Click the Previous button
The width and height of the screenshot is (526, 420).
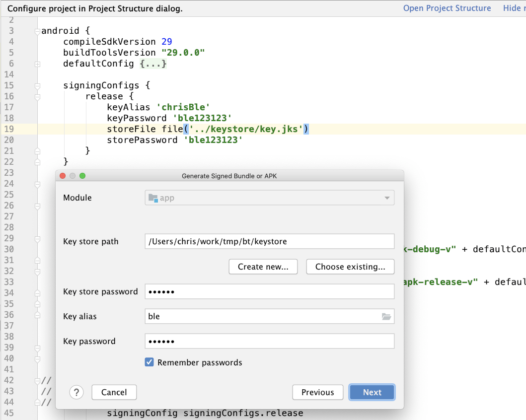tap(318, 392)
